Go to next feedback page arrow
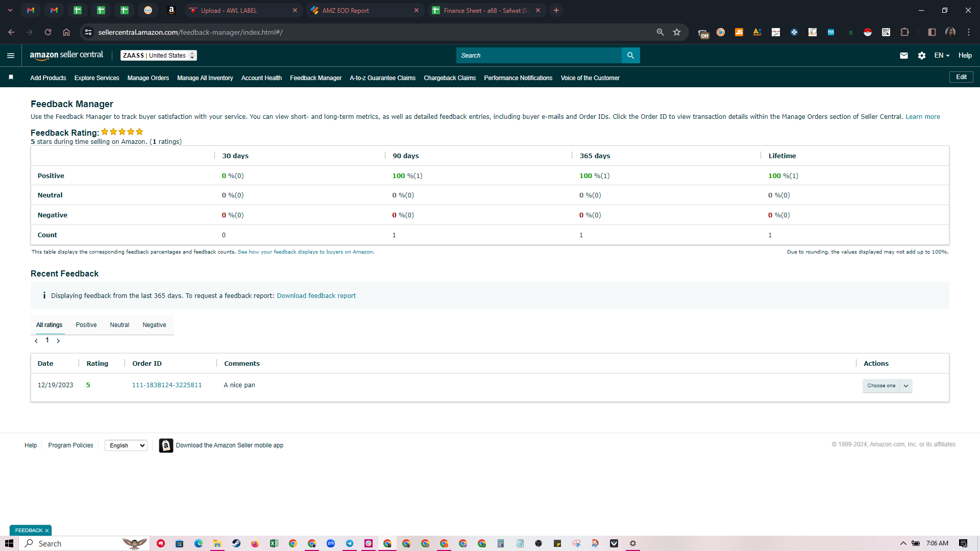Viewport: 980px width, 551px height. click(58, 341)
